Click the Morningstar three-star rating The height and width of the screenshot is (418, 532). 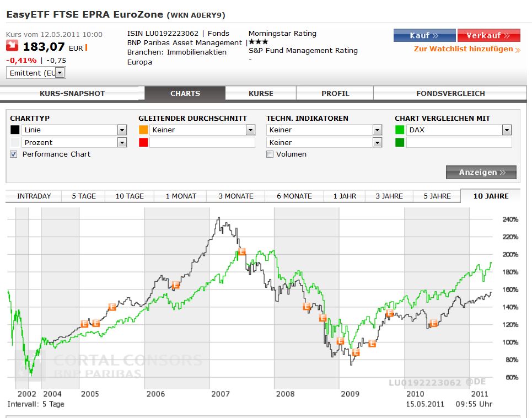coord(259,42)
